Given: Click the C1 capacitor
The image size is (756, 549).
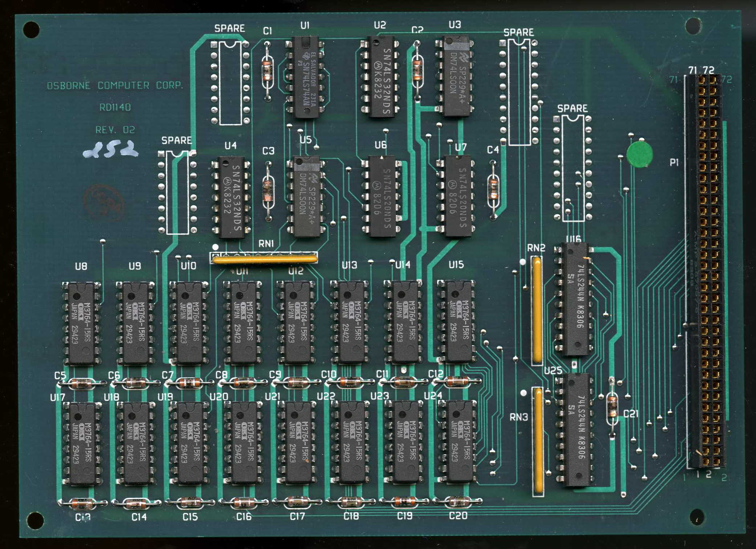Looking at the screenshot, I should 267,71.
